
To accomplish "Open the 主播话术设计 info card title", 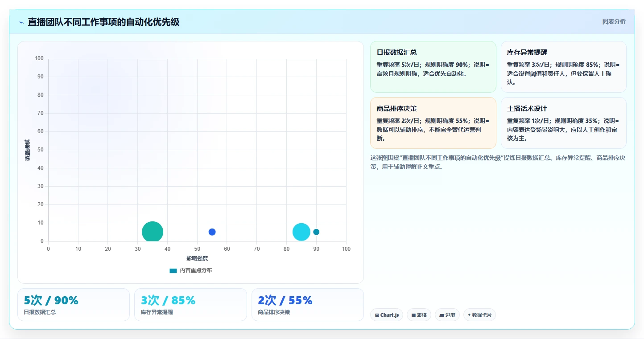I will 527,108.
